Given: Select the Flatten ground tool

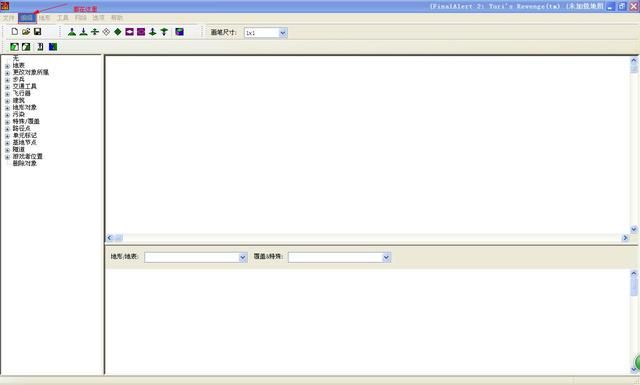Looking at the screenshot, I should [x=95, y=32].
